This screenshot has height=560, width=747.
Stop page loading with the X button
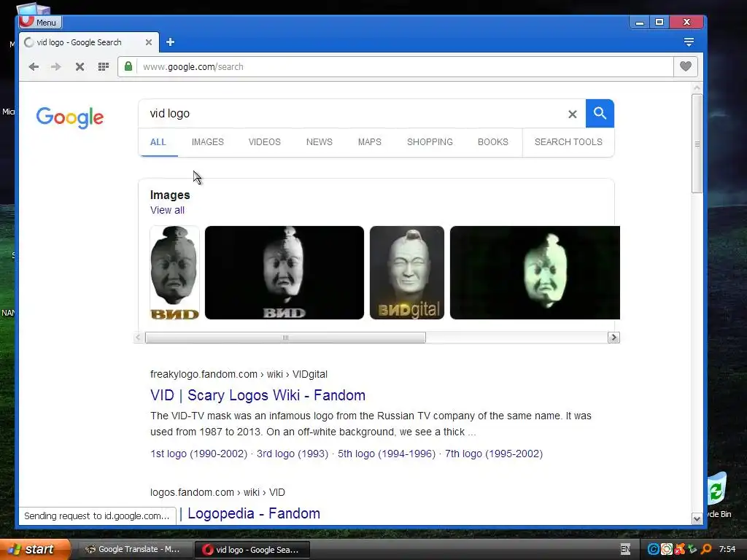point(80,66)
